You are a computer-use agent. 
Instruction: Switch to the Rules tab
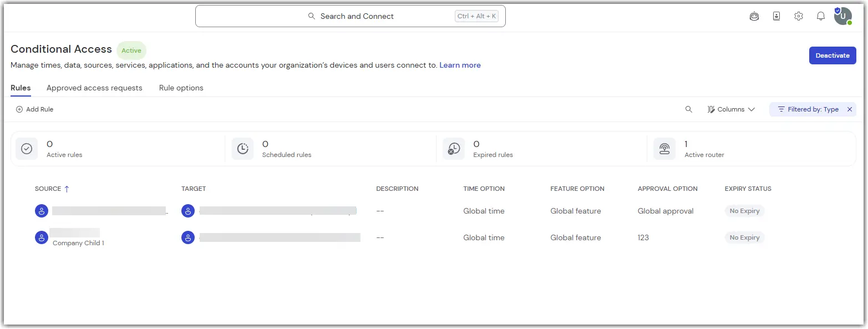coord(21,88)
